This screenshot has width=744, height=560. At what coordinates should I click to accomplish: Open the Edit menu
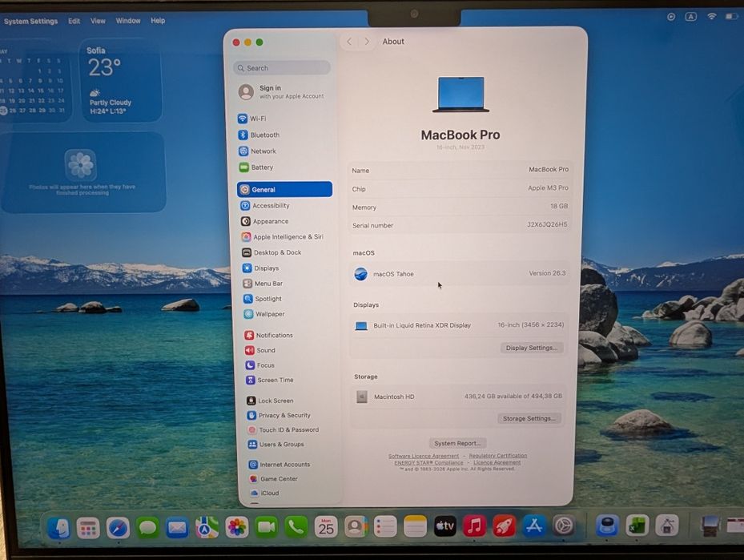point(74,22)
